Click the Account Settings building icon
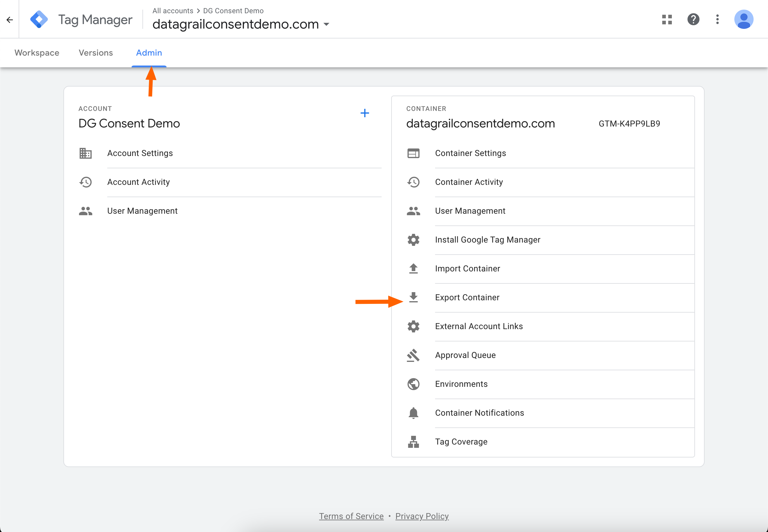Viewport: 768px width, 532px height. tap(86, 153)
